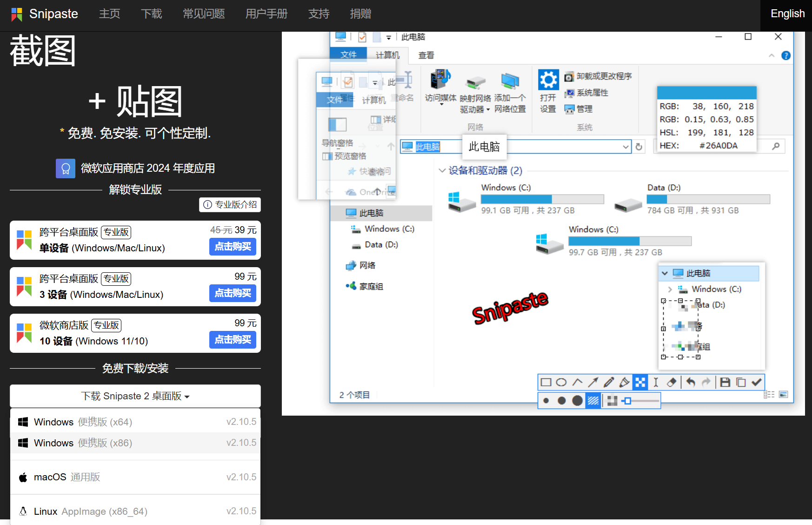Collapse the 设备和驱动器 group chevron
The height and width of the screenshot is (525, 812).
tap(442, 170)
